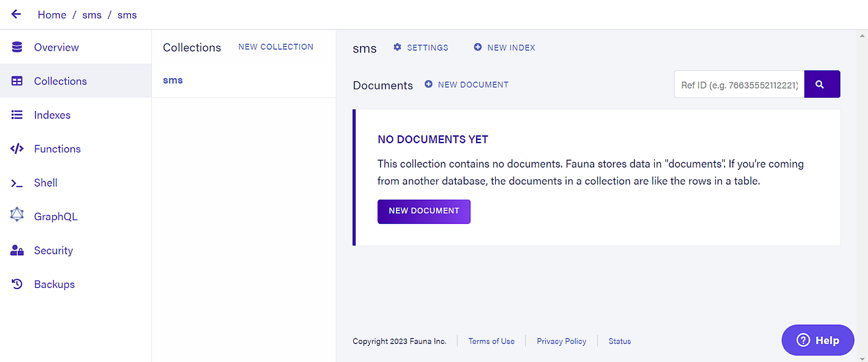Screen dimensions: 868x362
Task: Click the first sms breadcrumb link
Action: point(92,14)
